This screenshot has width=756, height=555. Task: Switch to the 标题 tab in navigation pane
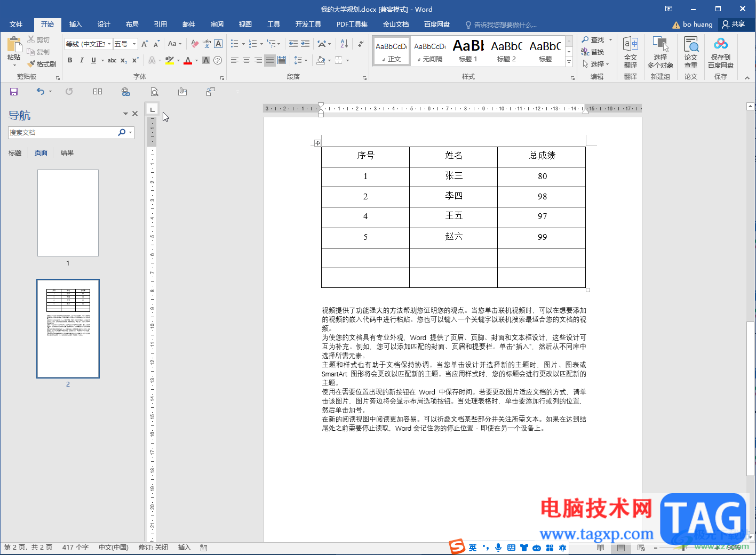15,153
